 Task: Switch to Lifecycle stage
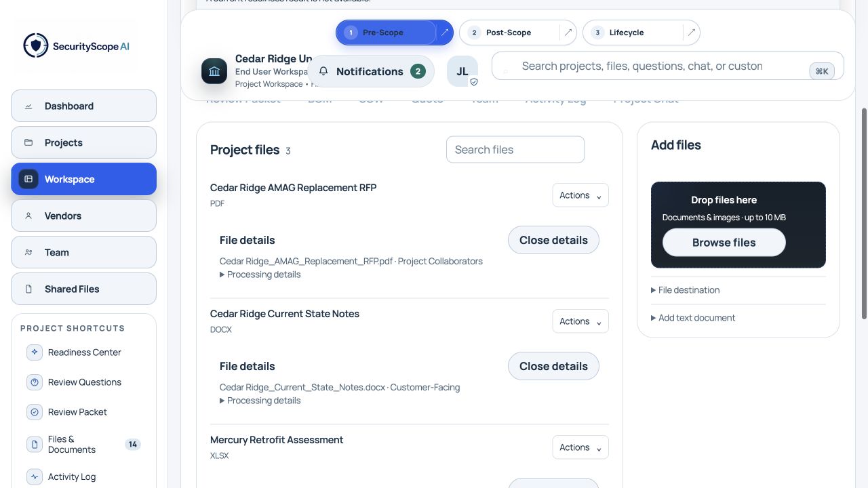click(x=633, y=33)
